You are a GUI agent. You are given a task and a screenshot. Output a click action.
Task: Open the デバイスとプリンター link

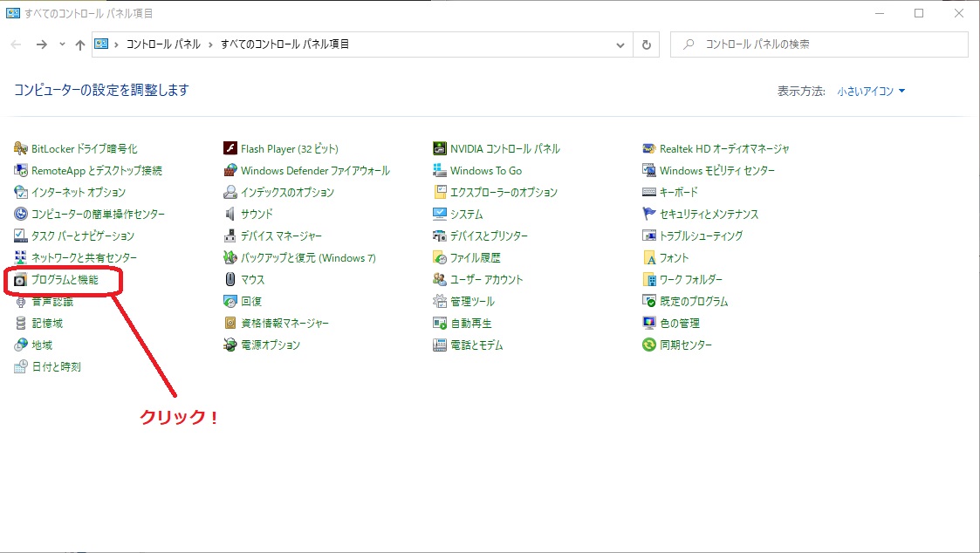point(489,236)
